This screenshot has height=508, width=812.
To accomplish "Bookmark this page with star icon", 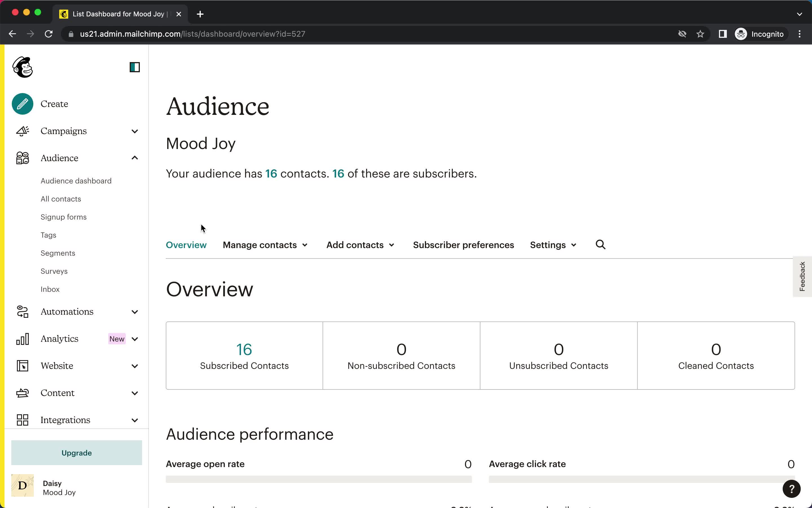I will [700, 34].
